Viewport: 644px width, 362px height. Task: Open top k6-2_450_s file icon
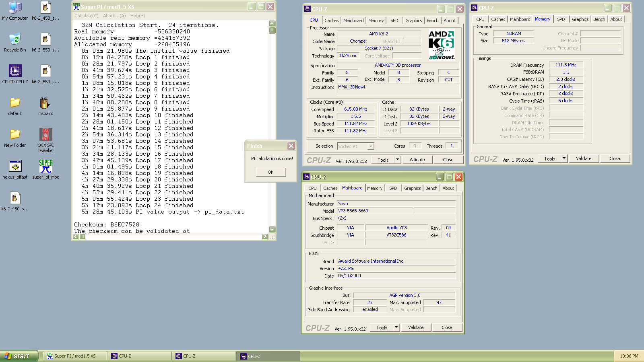tap(45, 11)
